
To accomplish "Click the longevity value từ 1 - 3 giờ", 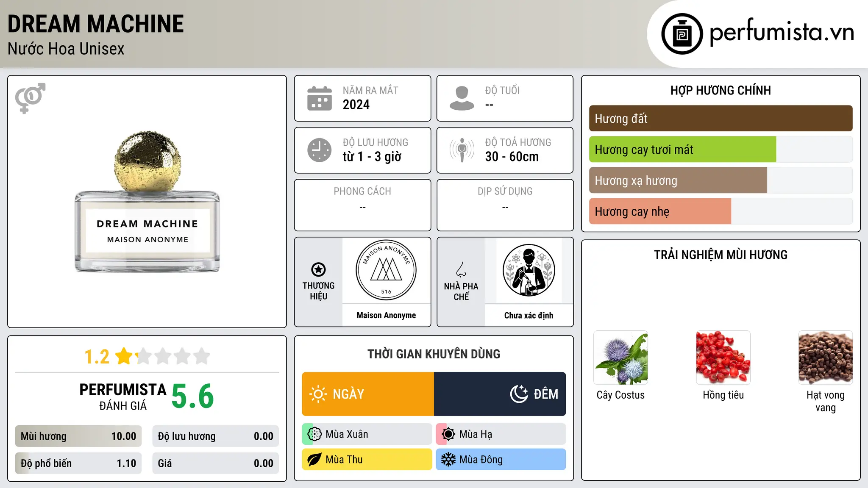I will (372, 157).
